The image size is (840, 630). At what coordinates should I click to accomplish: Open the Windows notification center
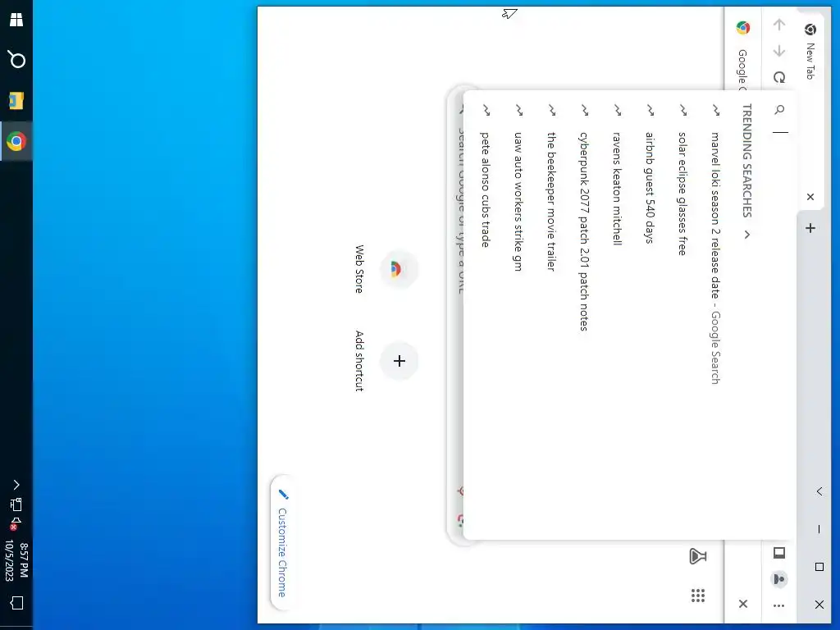pyautogui.click(x=16, y=603)
